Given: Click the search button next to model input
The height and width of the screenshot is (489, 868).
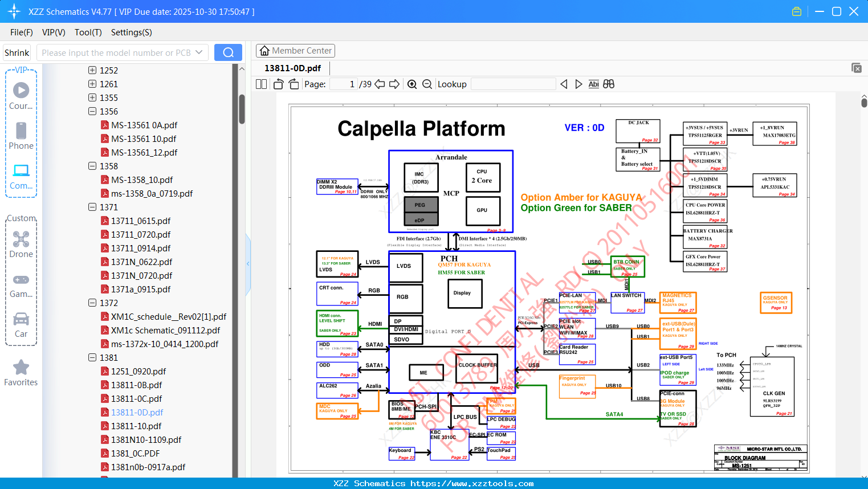Looking at the screenshot, I should pos(228,52).
